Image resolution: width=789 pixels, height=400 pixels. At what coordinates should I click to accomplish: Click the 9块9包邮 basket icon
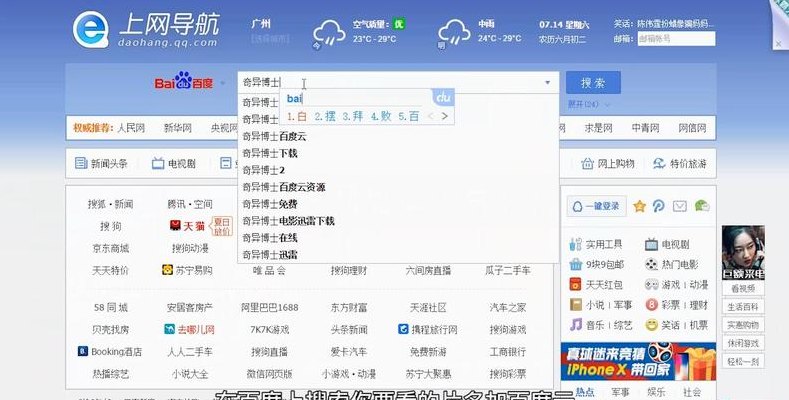576,265
